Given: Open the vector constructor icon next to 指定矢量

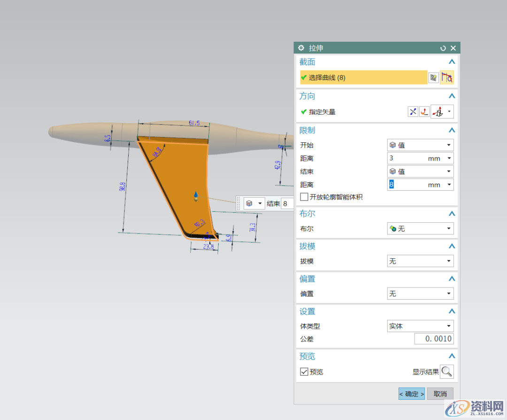Looking at the screenshot, I should [425, 111].
